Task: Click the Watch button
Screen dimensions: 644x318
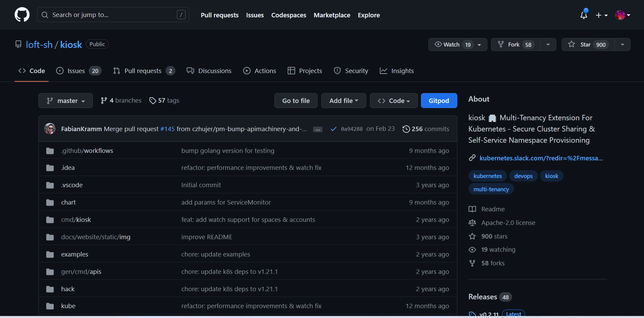Action: pos(458,45)
